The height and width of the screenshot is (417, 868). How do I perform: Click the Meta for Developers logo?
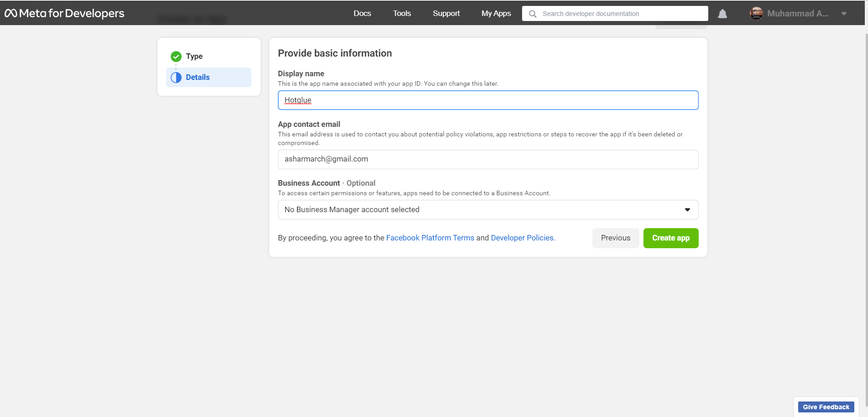click(64, 13)
